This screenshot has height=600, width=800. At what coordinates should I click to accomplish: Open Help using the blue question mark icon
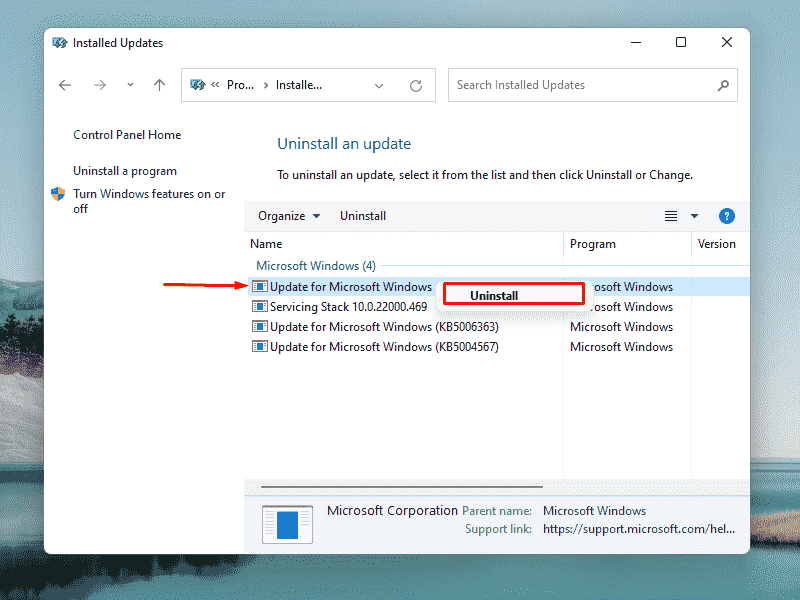click(x=727, y=215)
